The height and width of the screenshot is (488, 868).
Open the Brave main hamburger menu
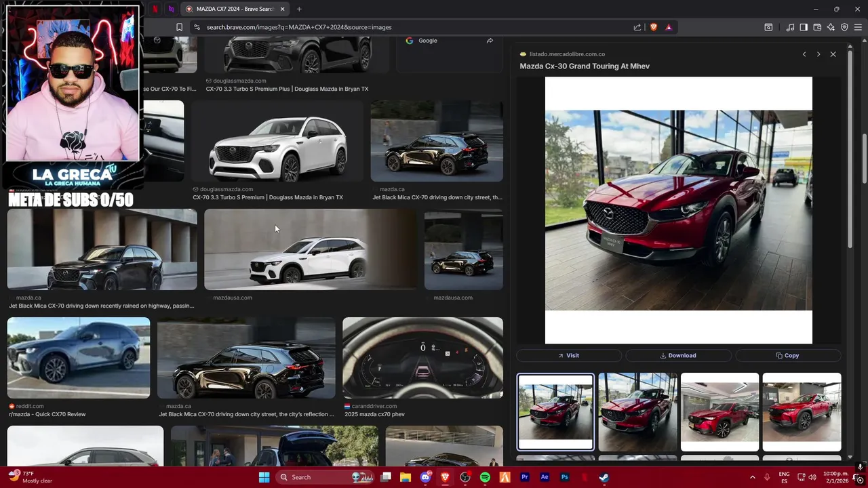(858, 27)
